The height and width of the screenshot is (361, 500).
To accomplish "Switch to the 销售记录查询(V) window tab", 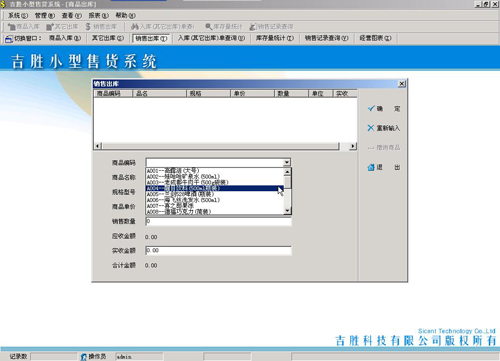I will pos(326,38).
